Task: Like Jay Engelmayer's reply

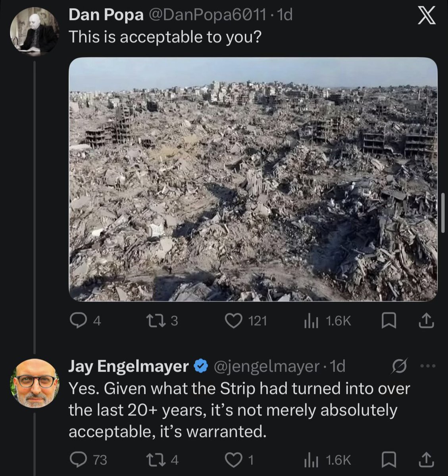Action: pyautogui.click(x=239, y=460)
